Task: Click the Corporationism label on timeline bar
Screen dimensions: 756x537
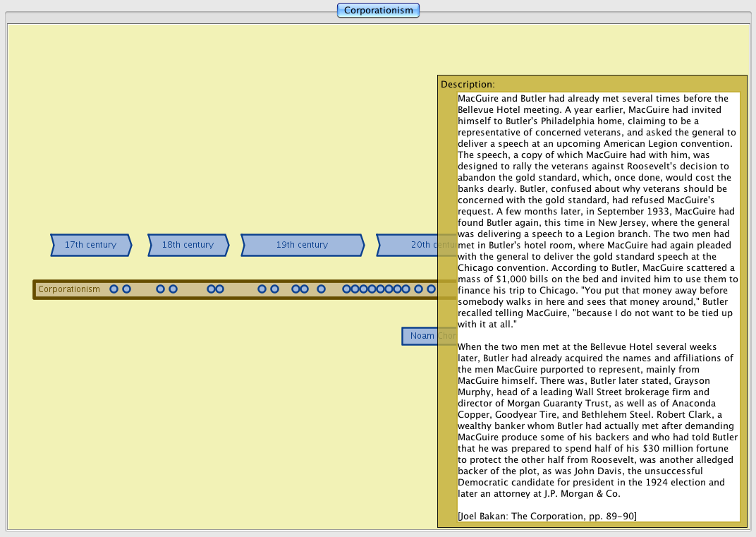Action: (69, 289)
